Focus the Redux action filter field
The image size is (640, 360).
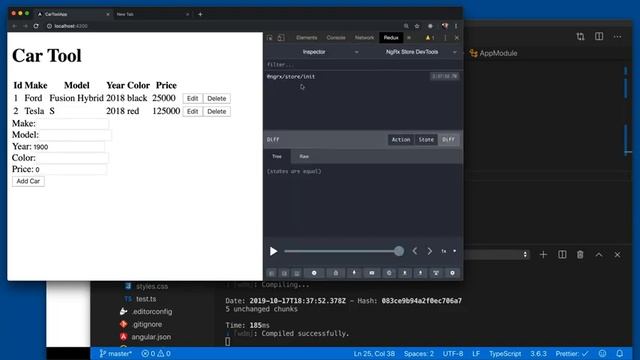pos(363,64)
